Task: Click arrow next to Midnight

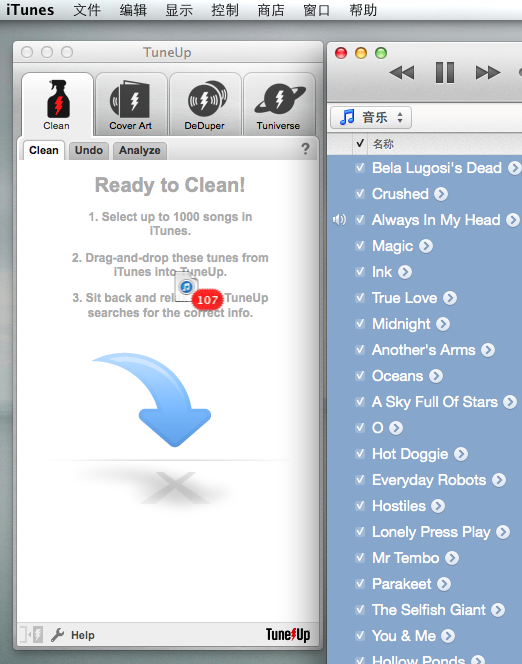Action: point(443,324)
